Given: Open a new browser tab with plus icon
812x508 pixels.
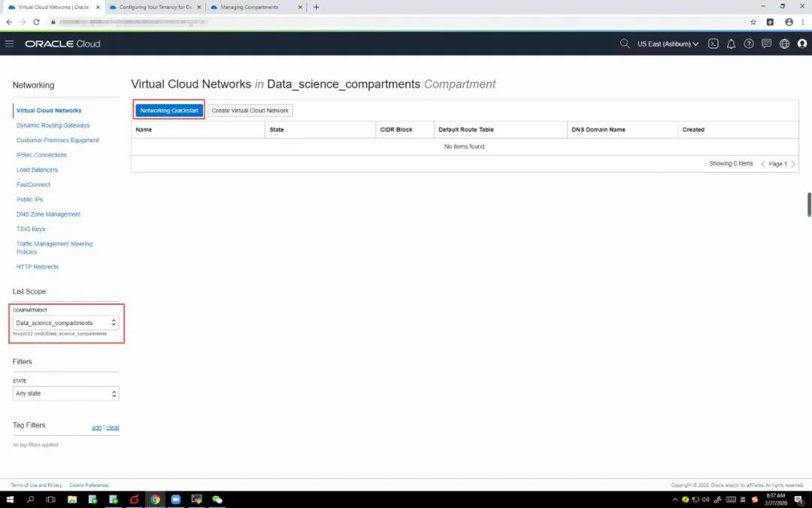Looking at the screenshot, I should coord(316,8).
